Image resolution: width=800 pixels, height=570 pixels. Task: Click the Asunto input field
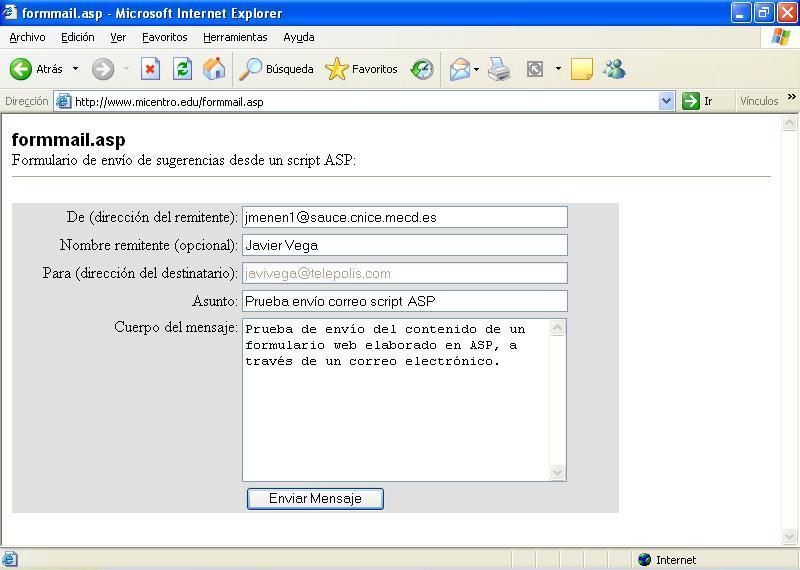point(404,301)
